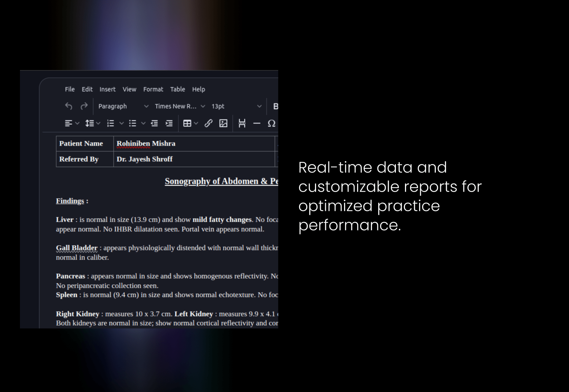Click 'No peripancreatic collection seen.' line
569x392 pixels.
pos(107,286)
